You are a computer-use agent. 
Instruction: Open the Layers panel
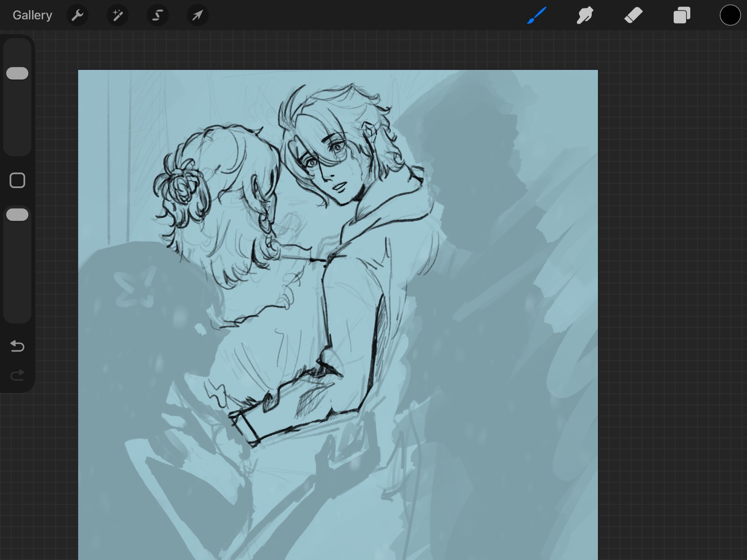point(682,15)
